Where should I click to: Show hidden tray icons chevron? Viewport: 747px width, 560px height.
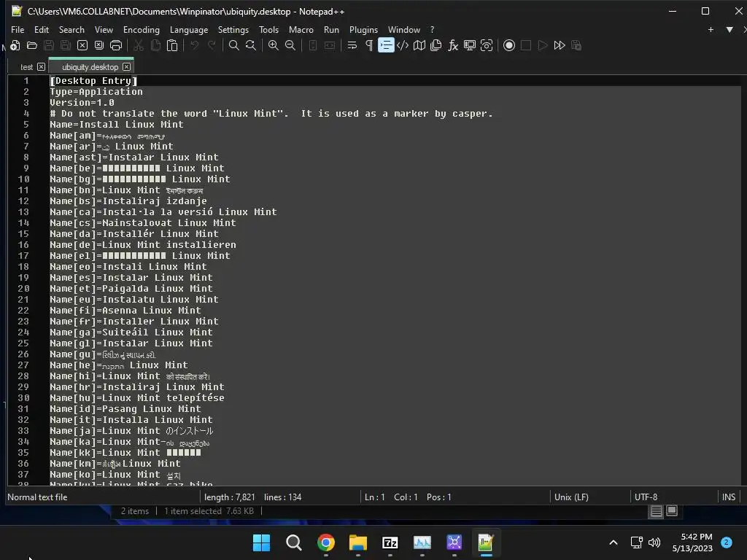coord(614,542)
